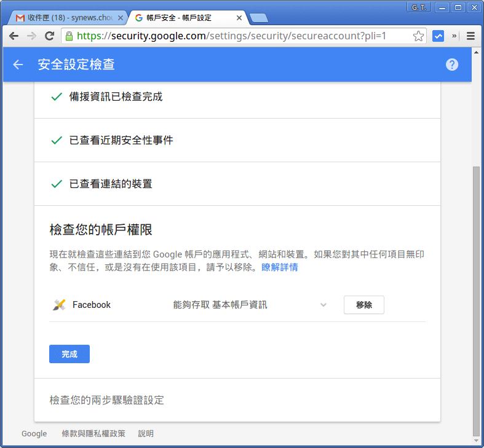
Task: Click the Facebook app name text
Action: coord(92,305)
